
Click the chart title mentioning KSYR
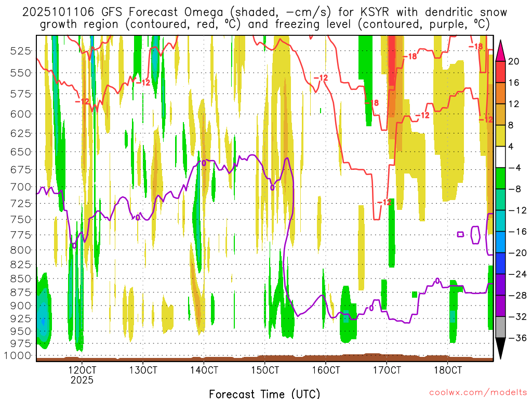(264, 18)
